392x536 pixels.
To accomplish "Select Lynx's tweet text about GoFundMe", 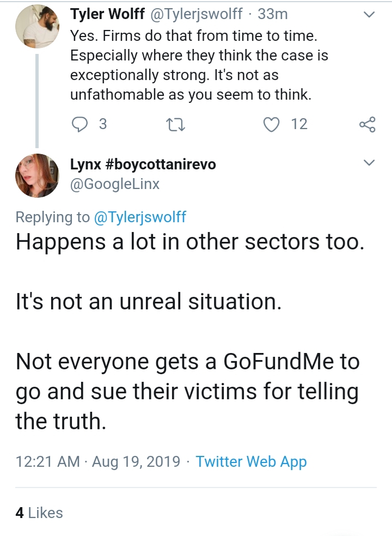I will click(x=188, y=391).
